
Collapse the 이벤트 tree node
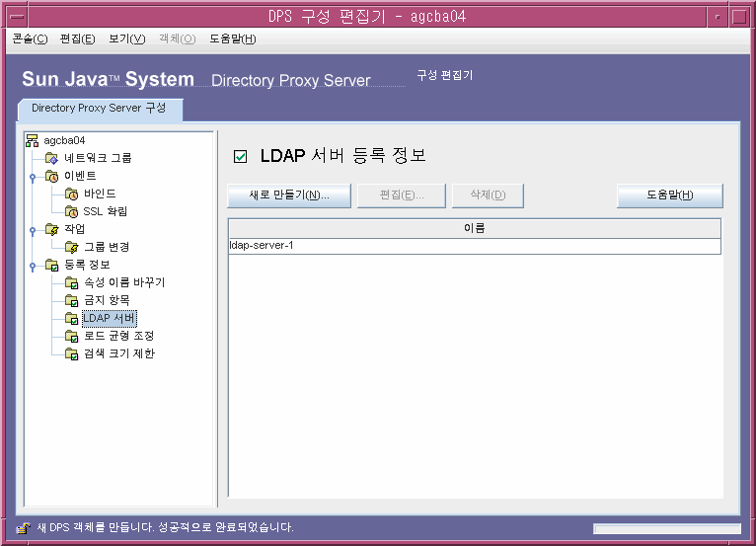(x=33, y=178)
